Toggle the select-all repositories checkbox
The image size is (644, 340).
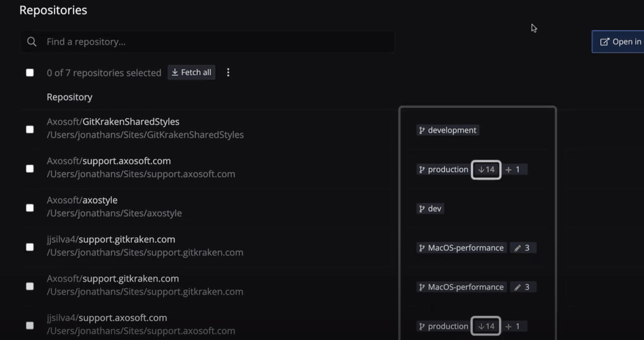point(30,73)
